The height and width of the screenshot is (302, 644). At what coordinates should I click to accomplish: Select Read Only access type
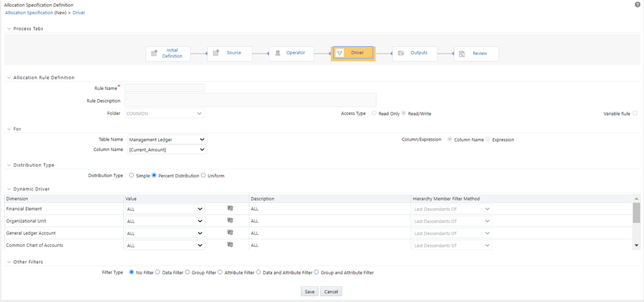point(374,114)
